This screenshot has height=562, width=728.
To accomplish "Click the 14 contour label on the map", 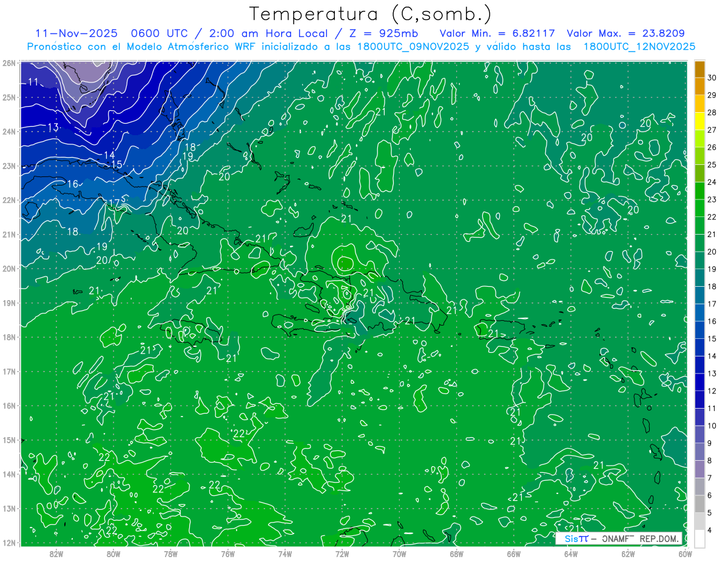I will point(109,155).
